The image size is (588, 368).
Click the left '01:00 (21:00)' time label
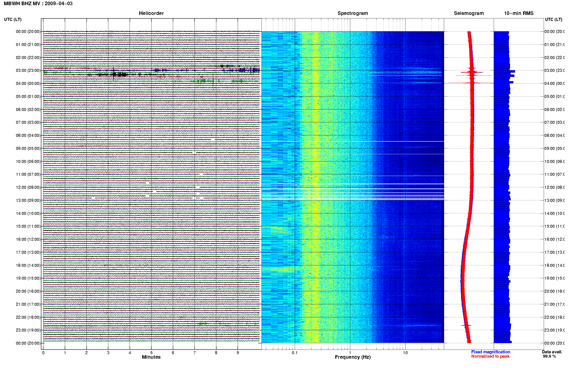click(x=28, y=44)
